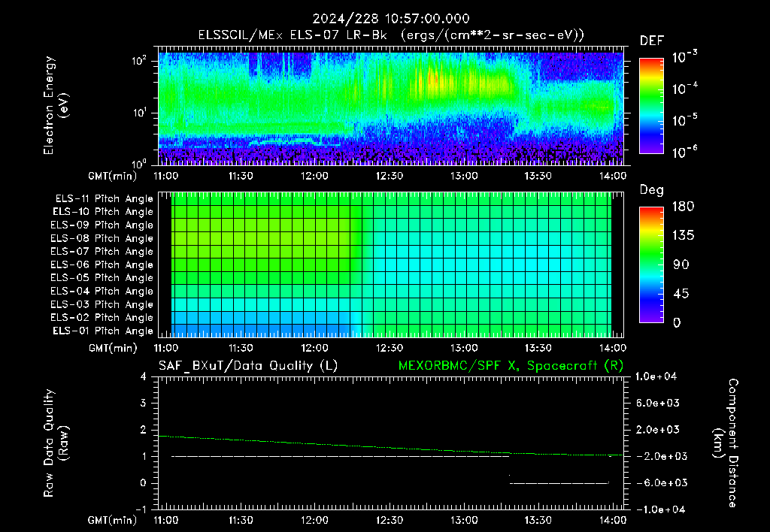Click ELS-01 Pitch Angle row label

(x=103, y=331)
